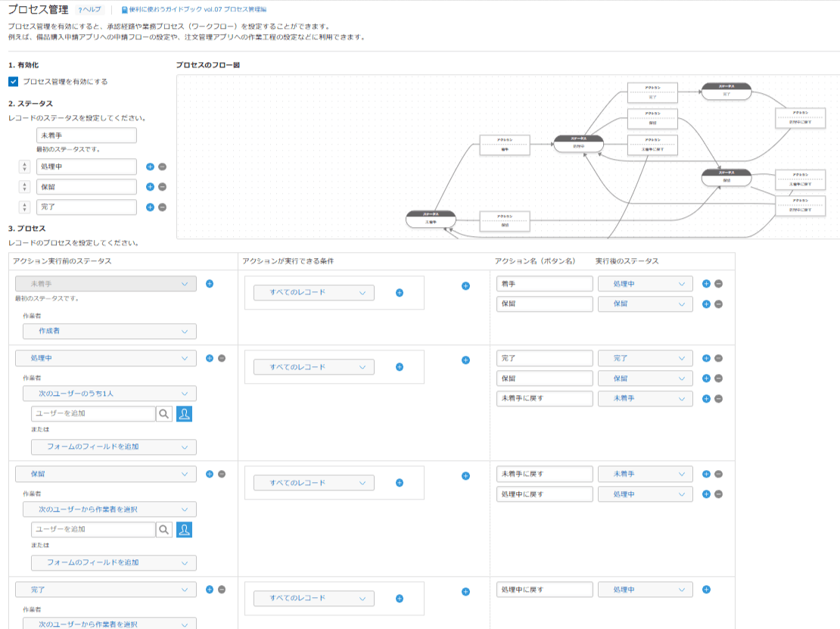Click user picker icon in 処理中 row
840x629 pixels.
click(x=185, y=413)
